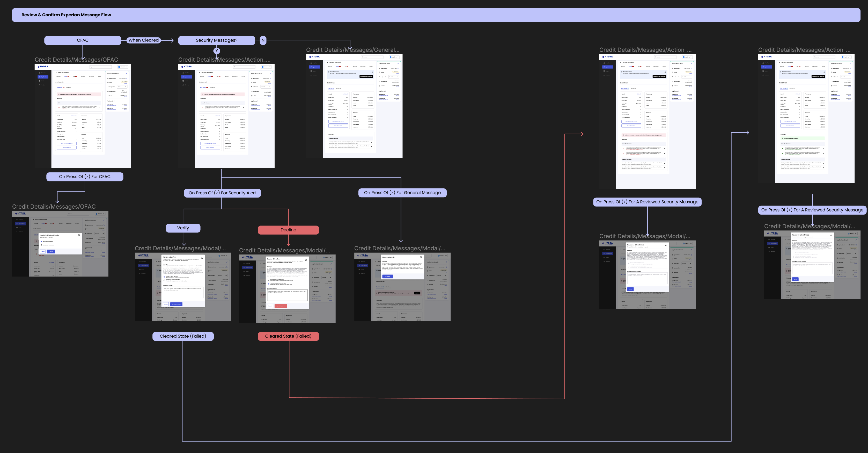Switch to the Documents tab
868x453 pixels.
tap(92, 76)
